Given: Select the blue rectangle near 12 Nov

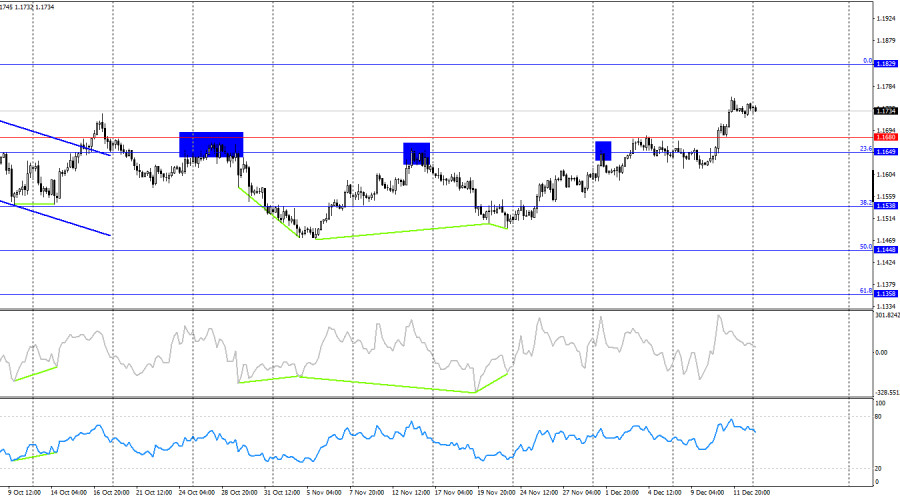Looking at the screenshot, I should 417,154.
